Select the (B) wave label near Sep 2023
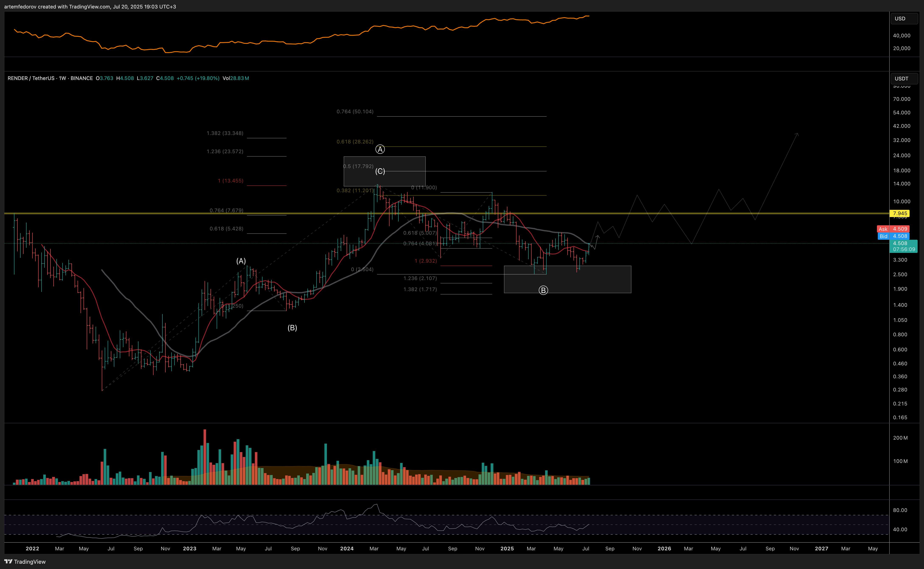The image size is (924, 569). click(292, 328)
